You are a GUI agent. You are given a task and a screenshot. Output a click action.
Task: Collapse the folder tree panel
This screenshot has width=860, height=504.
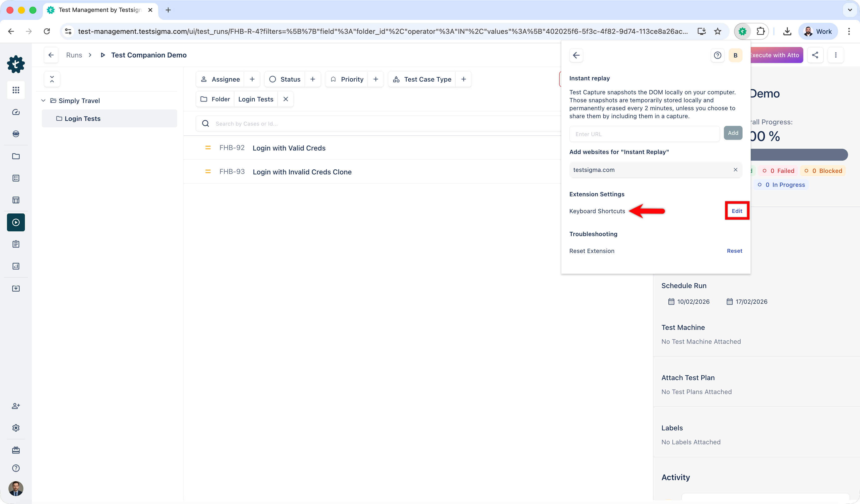pos(52,79)
